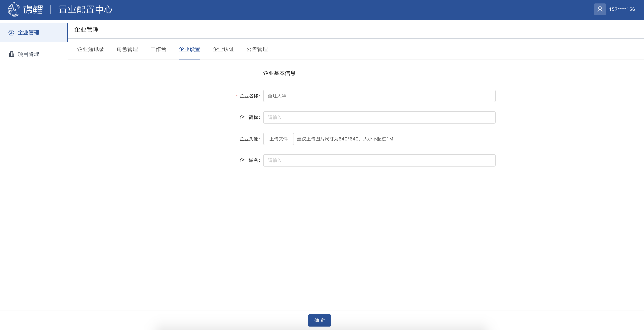Click the 企业域名 input field
This screenshot has height=330, width=644.
pos(379,160)
